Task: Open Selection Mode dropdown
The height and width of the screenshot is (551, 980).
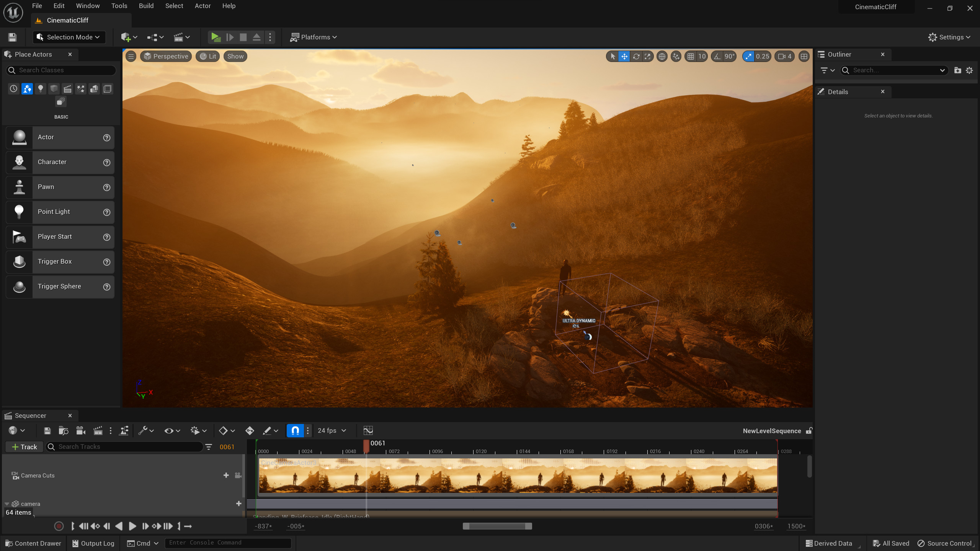Action: coord(69,37)
